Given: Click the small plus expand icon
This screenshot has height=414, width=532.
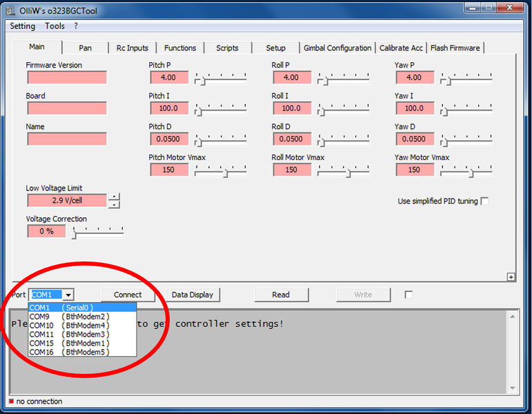Looking at the screenshot, I should point(511,277).
